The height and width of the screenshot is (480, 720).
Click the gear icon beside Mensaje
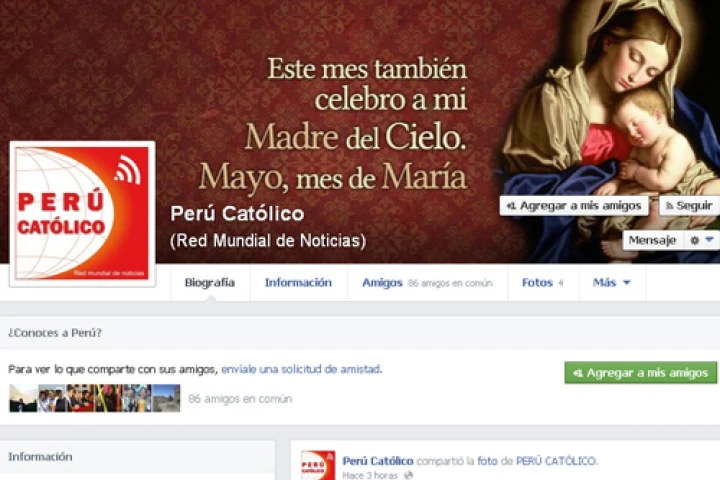pos(694,240)
